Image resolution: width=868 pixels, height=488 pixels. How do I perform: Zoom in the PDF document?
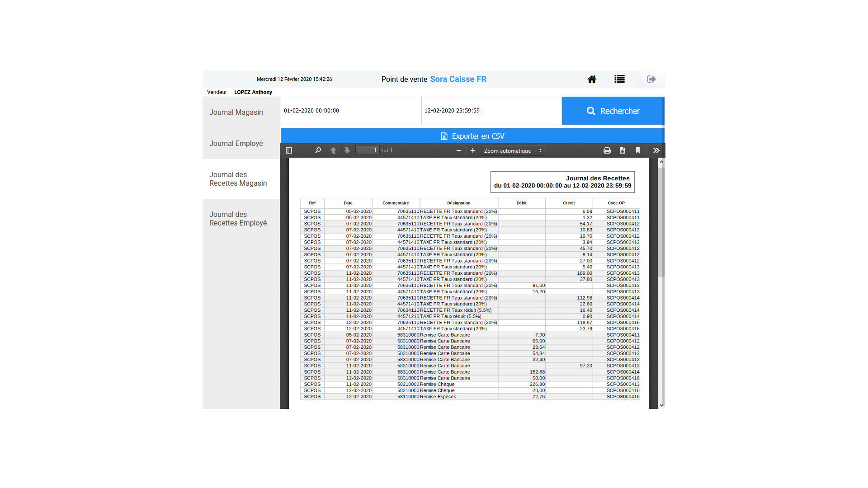coord(473,150)
